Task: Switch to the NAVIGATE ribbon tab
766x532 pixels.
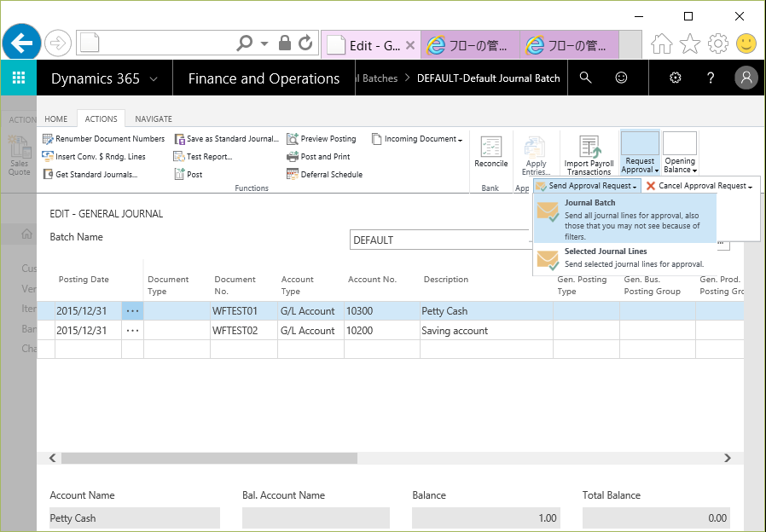Action: 154,119
